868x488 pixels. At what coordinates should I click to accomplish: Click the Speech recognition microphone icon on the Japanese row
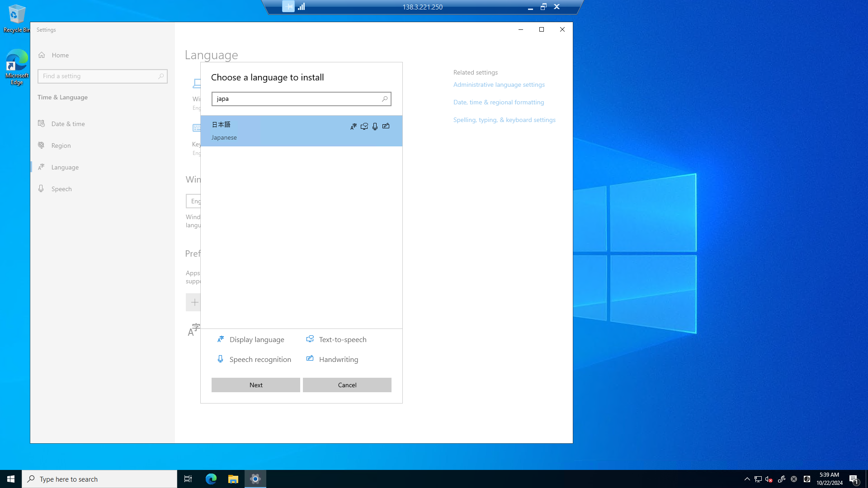coord(375,126)
